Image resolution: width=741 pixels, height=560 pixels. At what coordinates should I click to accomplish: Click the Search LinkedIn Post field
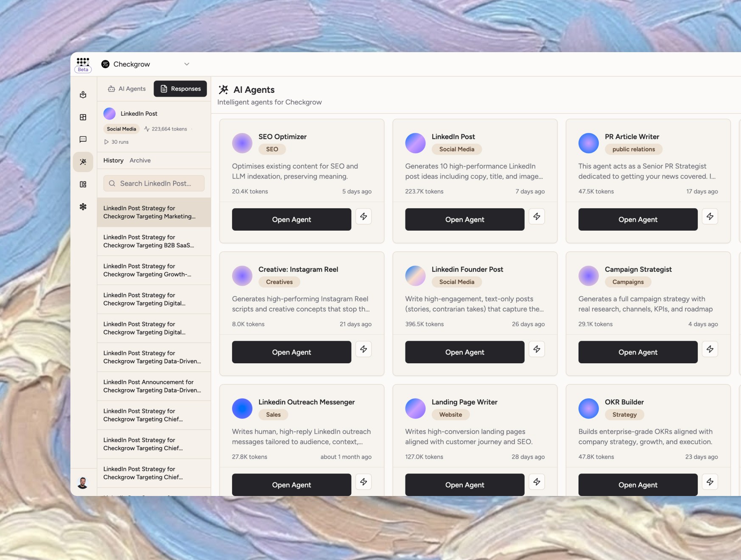[154, 183]
